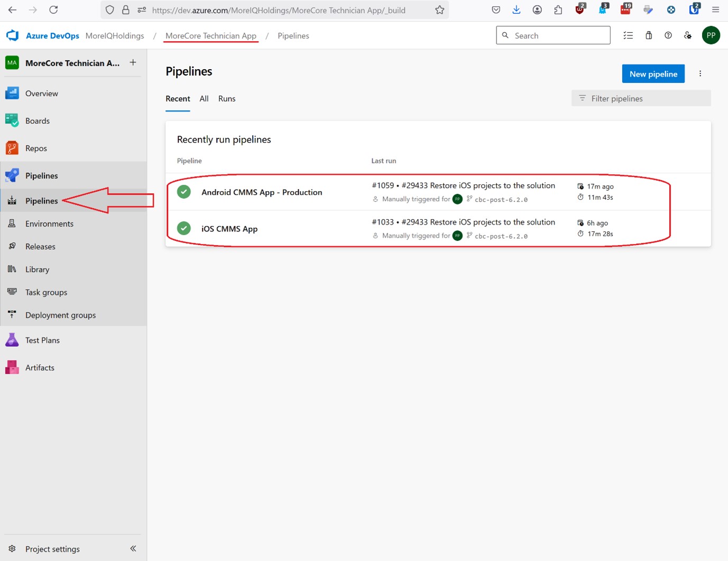Open the Android CMMS App - Production pipeline
The height and width of the screenshot is (561, 728).
coord(262,192)
